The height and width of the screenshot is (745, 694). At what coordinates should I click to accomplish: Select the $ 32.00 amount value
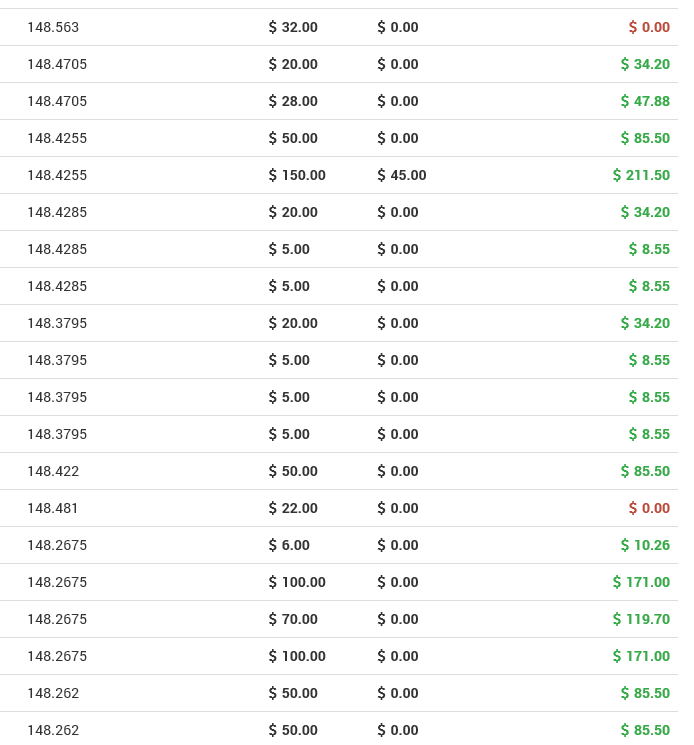click(293, 27)
